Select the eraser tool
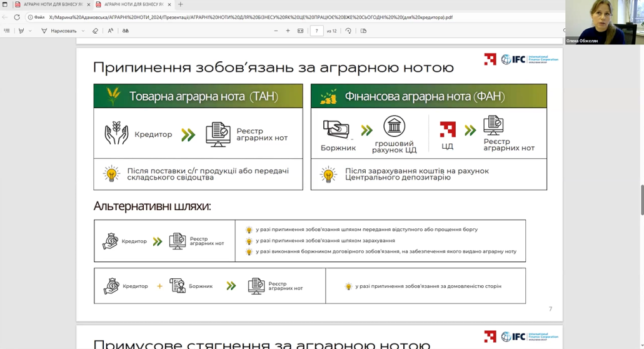Screen dimensions: 644x349 pos(95,31)
